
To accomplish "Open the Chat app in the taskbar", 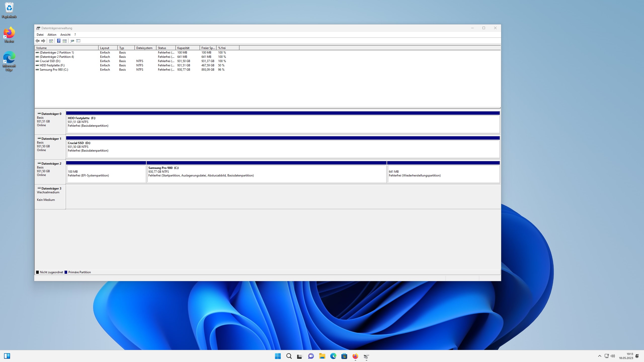I will [x=311, y=356].
